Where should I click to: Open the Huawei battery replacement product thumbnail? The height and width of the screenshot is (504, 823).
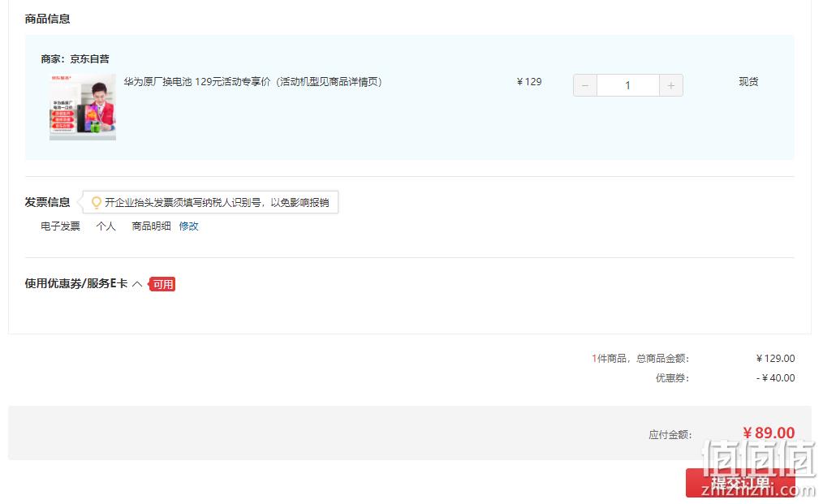83,107
